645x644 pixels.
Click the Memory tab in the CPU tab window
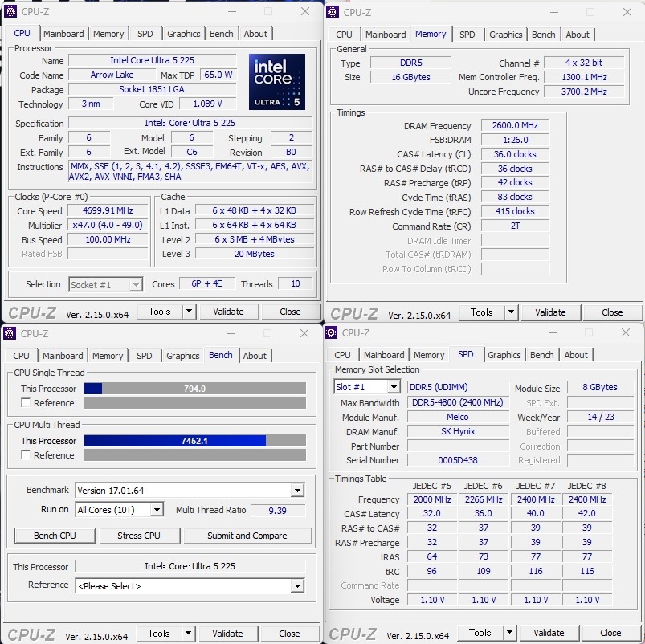[108, 34]
